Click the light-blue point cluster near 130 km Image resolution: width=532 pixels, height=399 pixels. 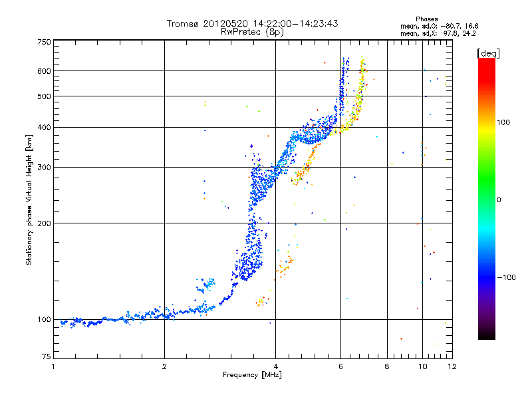coord(206,285)
